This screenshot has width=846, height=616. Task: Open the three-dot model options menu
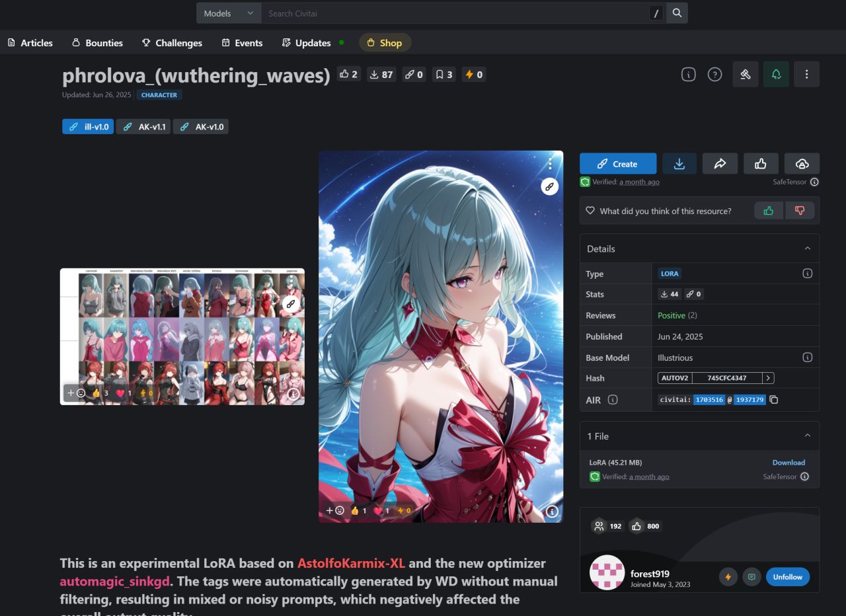(807, 74)
